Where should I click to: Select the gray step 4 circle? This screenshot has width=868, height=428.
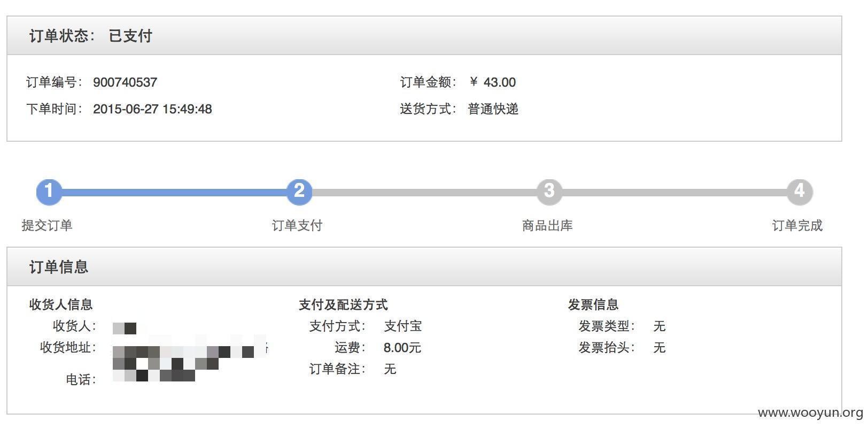point(799,192)
